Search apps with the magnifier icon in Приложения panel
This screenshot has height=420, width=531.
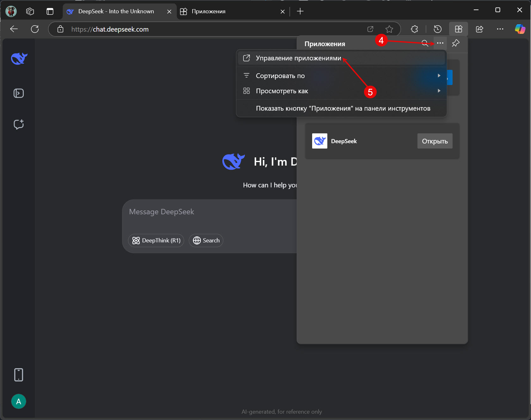click(425, 43)
